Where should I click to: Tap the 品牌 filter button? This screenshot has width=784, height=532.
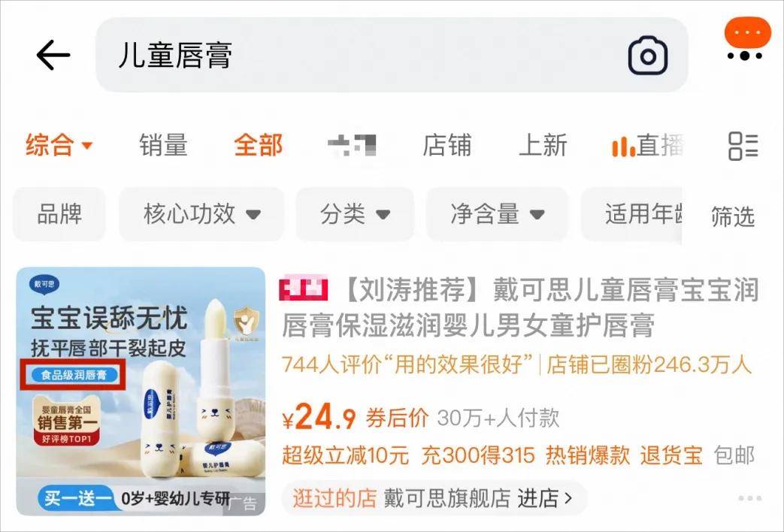[59, 214]
